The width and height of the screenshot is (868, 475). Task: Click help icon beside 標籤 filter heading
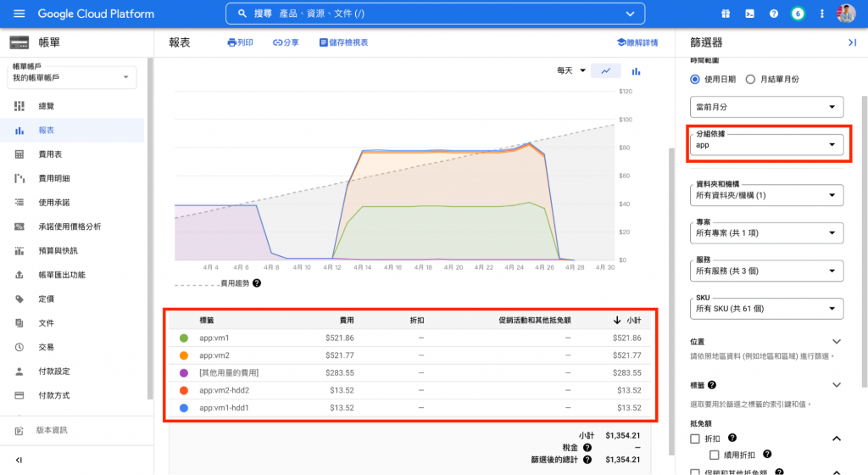pos(712,385)
